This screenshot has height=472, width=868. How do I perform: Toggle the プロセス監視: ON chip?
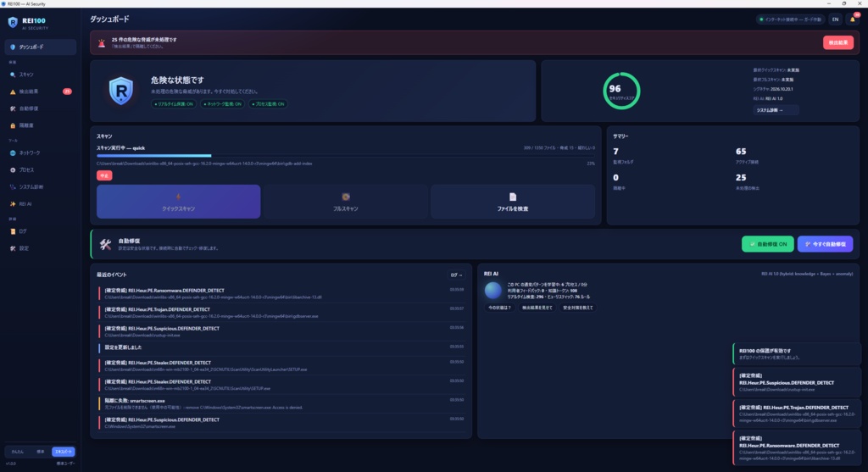tap(268, 104)
